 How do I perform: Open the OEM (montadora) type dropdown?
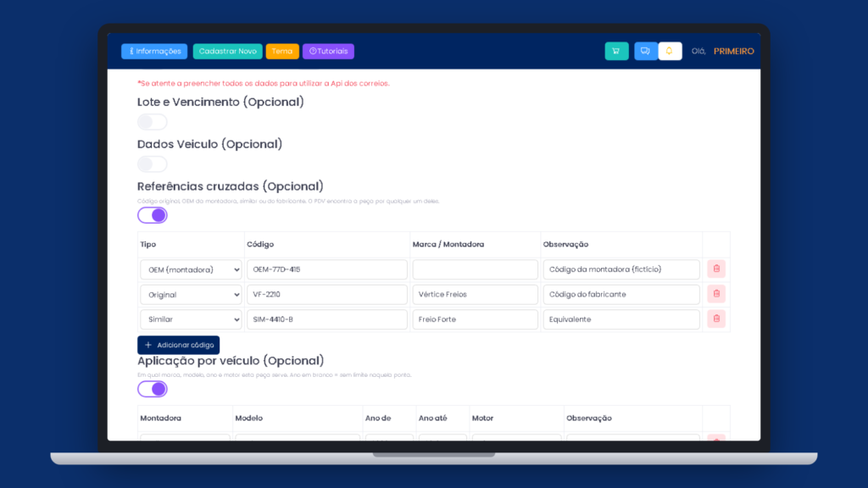tap(191, 269)
